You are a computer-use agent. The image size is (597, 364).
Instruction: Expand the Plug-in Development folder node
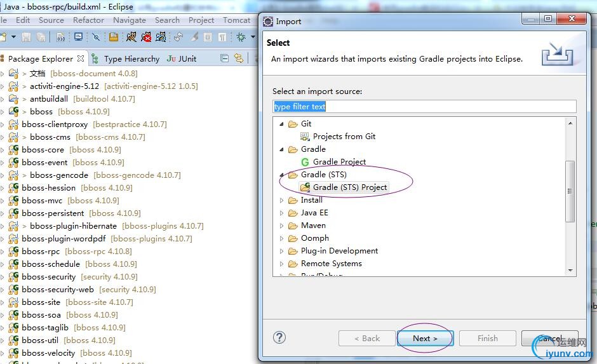(x=282, y=251)
